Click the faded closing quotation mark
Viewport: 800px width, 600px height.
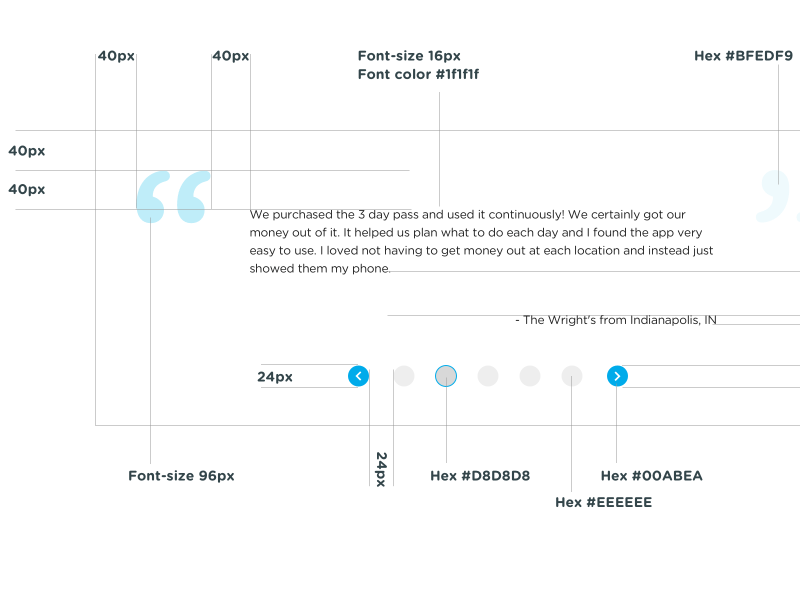pos(778,194)
